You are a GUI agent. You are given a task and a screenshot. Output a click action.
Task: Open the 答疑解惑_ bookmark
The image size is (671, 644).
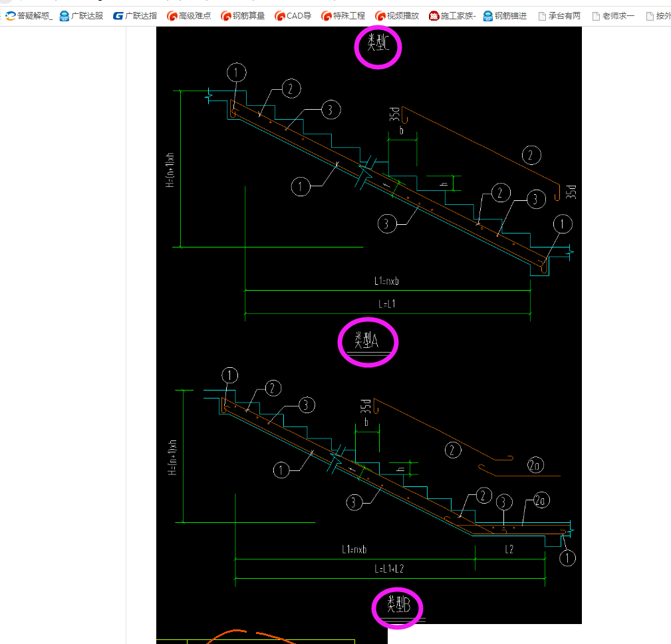29,16
